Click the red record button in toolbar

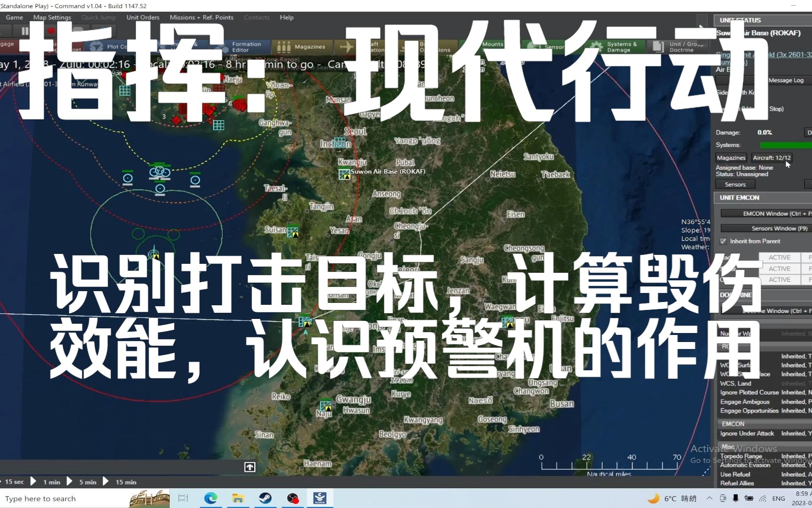pos(51,31)
